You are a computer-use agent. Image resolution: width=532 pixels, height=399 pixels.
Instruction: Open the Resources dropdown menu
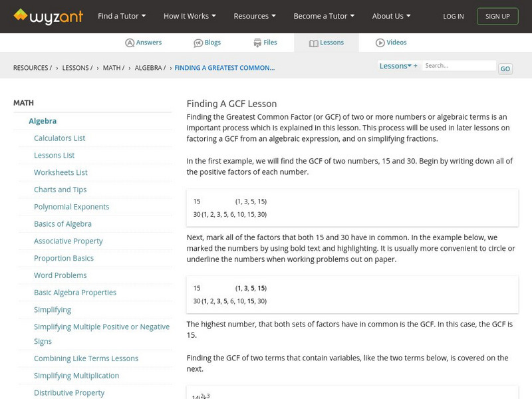point(255,16)
